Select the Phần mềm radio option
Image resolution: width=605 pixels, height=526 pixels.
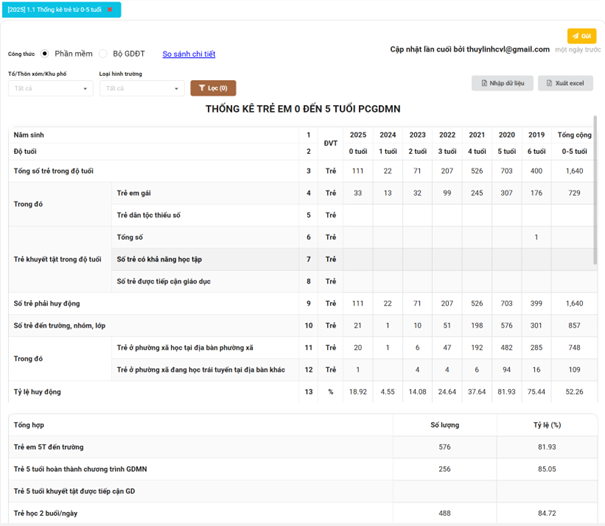(46, 54)
